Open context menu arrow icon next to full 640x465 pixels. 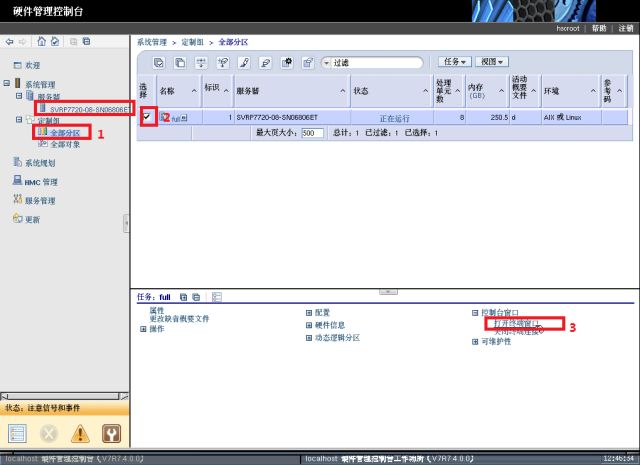coord(184,118)
